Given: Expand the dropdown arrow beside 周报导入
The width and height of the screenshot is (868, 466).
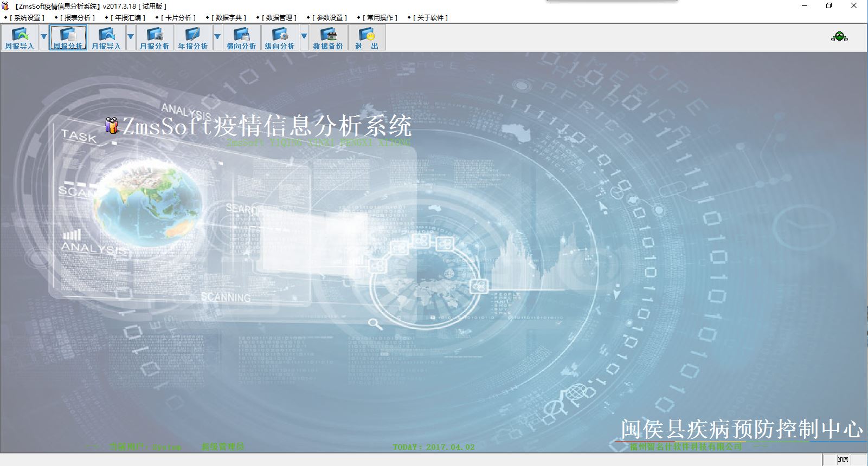Looking at the screenshot, I should point(44,38).
